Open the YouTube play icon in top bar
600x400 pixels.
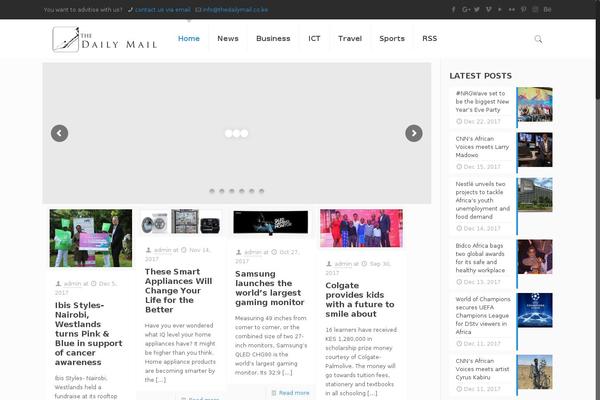click(500, 10)
